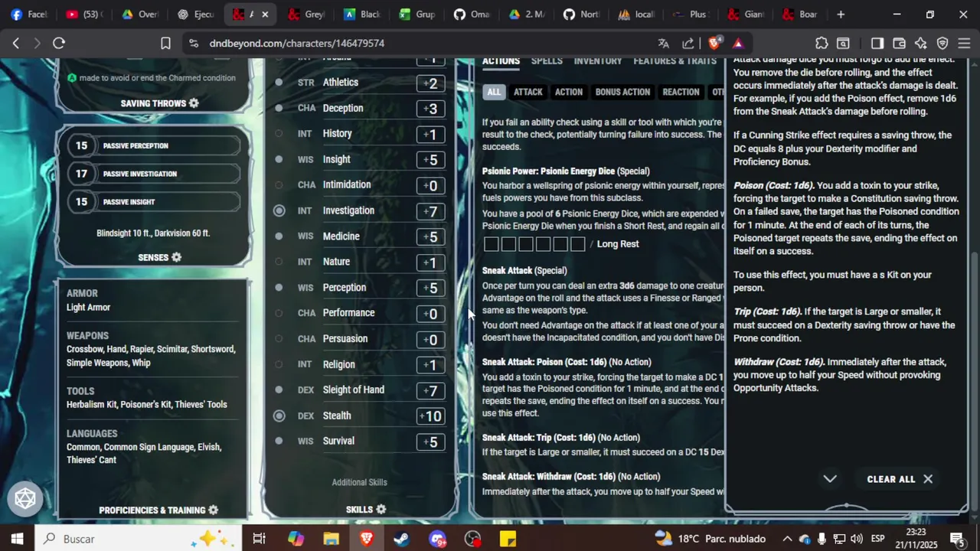
Task: Click the share page icon
Action: pos(688,44)
